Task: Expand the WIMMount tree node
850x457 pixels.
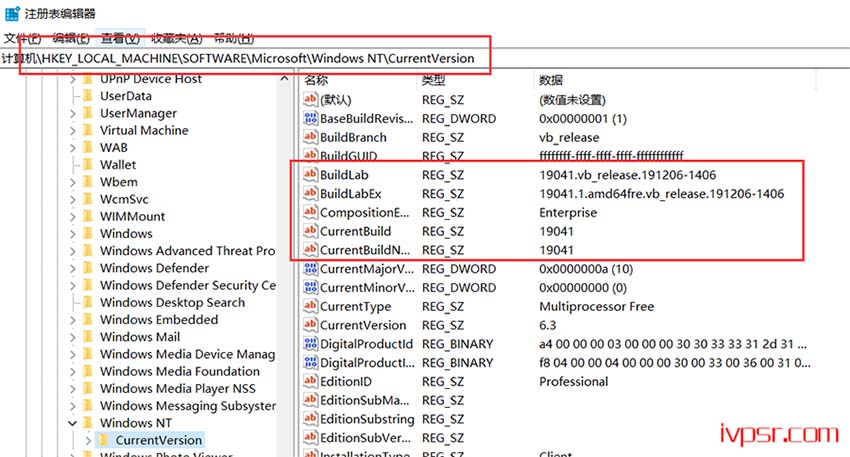Action: click(x=72, y=216)
